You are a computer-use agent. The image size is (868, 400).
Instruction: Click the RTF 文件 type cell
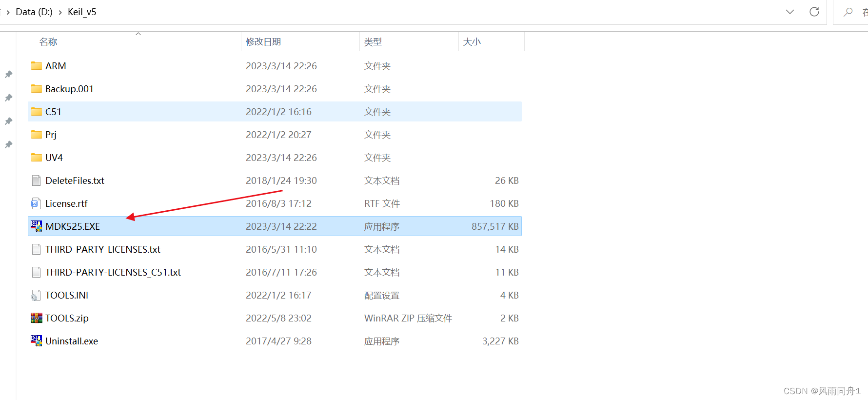(382, 203)
